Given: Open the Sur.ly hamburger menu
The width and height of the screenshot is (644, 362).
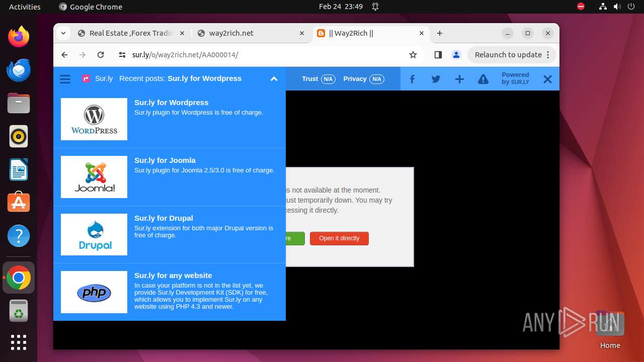Looking at the screenshot, I should (x=65, y=79).
